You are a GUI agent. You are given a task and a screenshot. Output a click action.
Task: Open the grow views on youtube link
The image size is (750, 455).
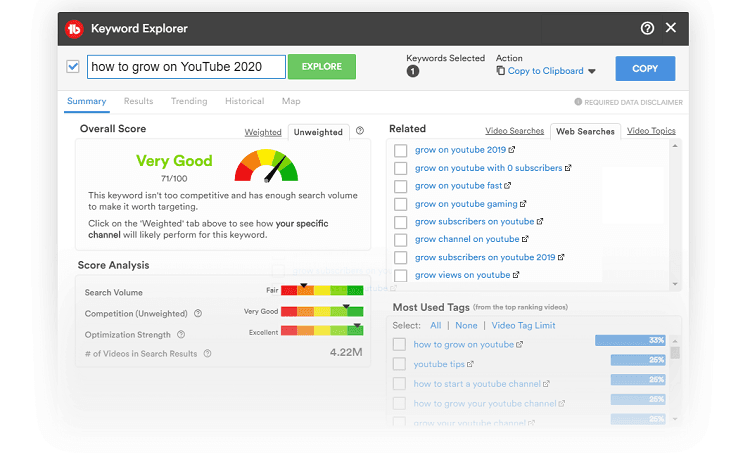coord(463,275)
